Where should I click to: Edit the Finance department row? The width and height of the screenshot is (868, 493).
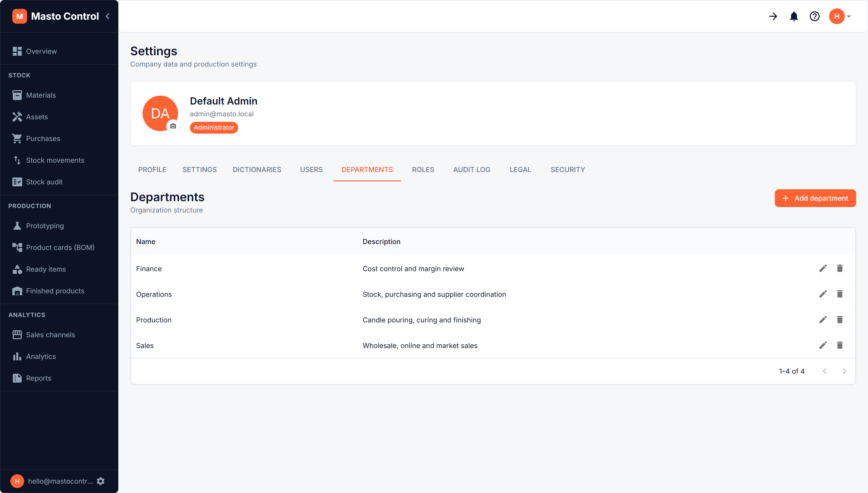tap(823, 268)
